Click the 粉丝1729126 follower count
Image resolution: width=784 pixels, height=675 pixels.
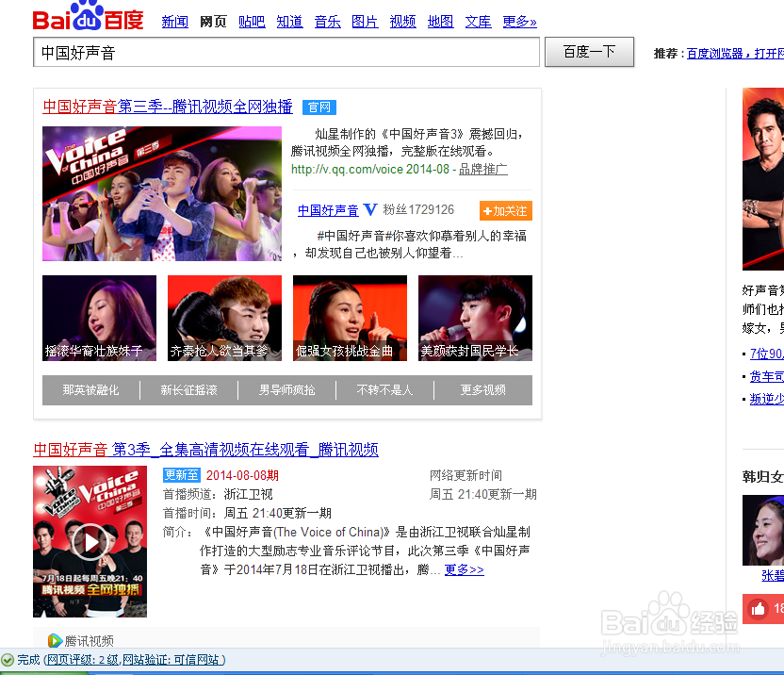tap(418, 209)
